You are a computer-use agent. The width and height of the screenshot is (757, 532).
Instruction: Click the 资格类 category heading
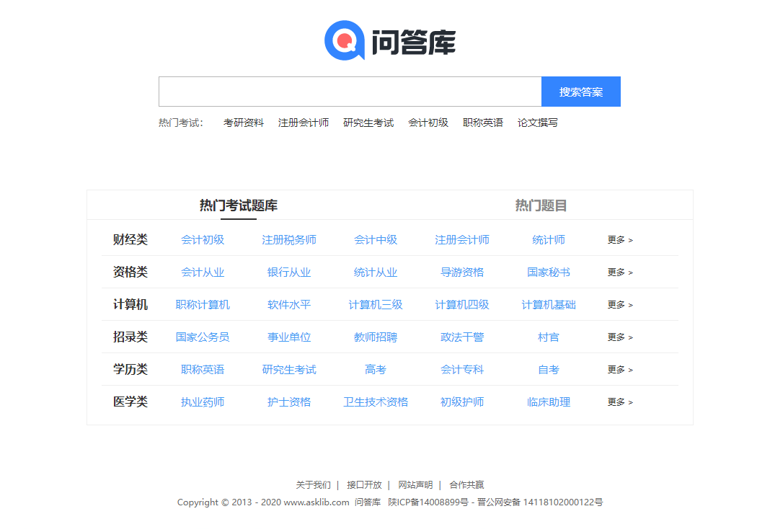pyautogui.click(x=130, y=272)
